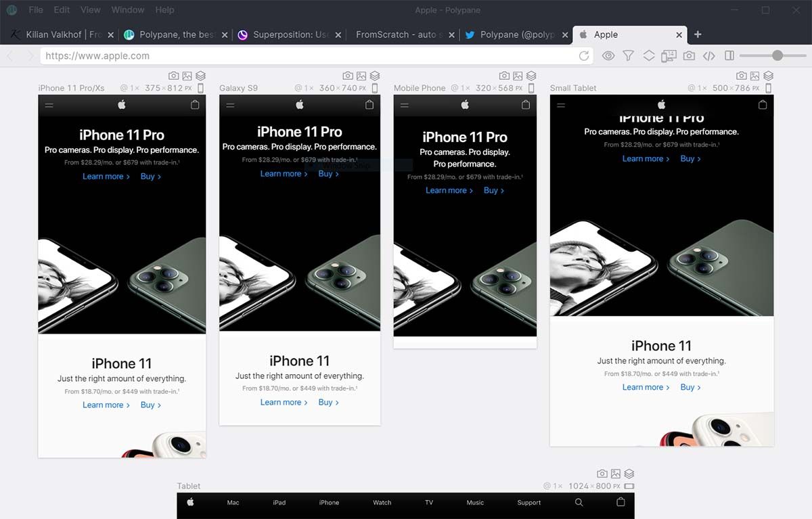Open the code devtools icon
Image resolution: width=812 pixels, height=519 pixels.
pos(709,56)
